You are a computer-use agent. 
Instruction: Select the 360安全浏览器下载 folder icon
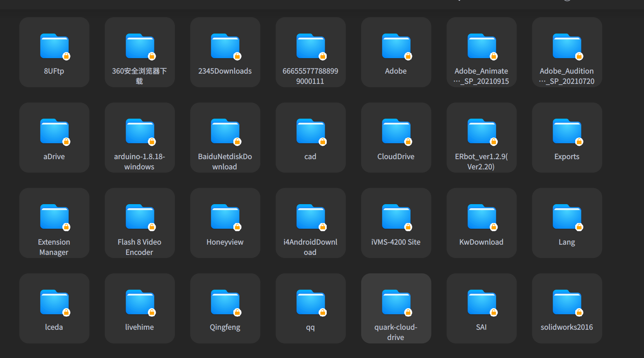click(140, 46)
